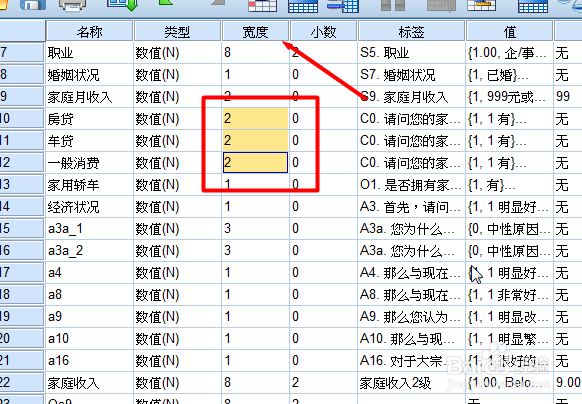
Task: Click the missing-values cell 9.00 for 家庭收入
Action: 568,382
